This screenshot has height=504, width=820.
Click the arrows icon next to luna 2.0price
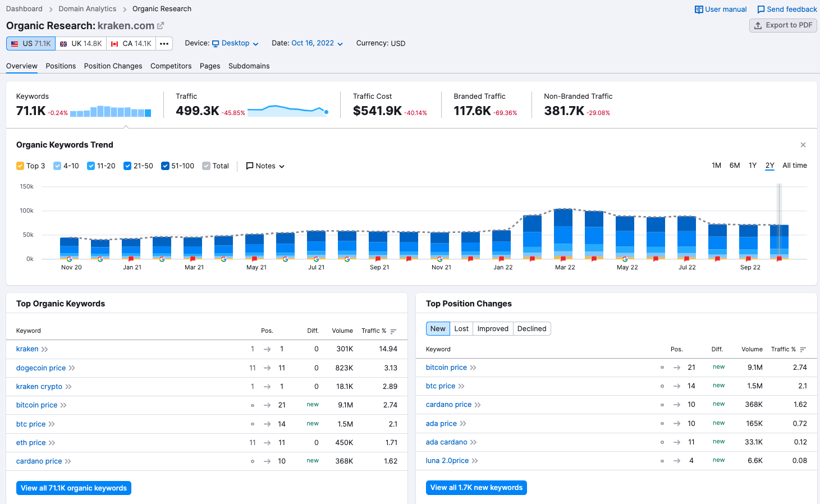(x=475, y=461)
